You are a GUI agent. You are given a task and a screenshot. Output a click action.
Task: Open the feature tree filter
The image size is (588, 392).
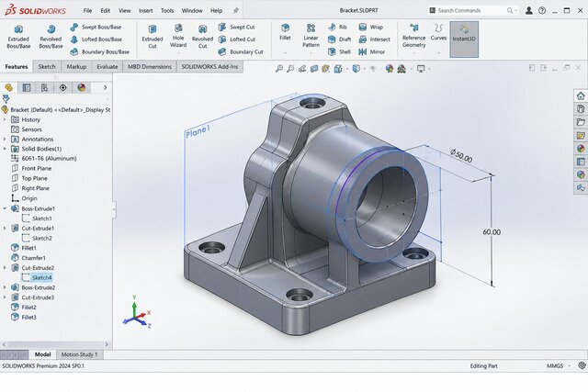6,99
